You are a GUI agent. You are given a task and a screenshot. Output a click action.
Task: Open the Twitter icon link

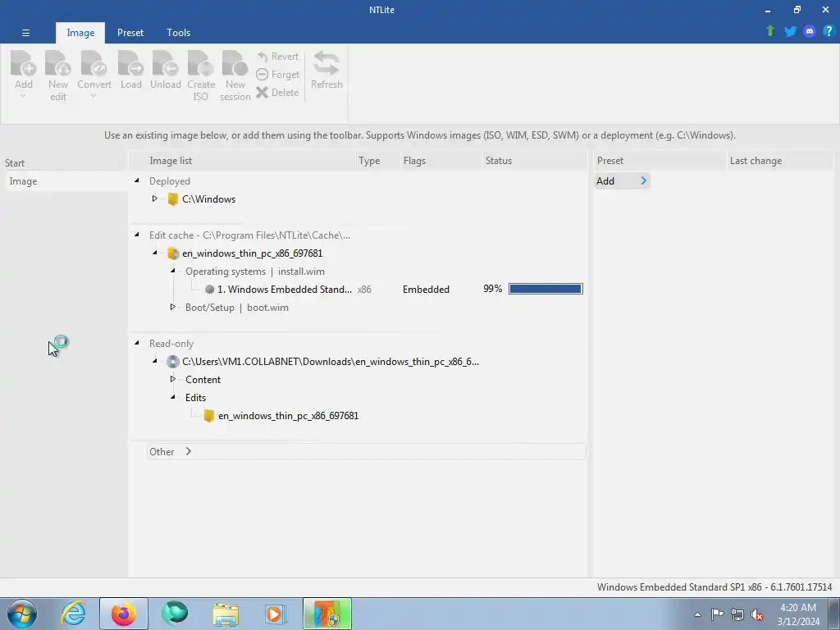coord(790,31)
